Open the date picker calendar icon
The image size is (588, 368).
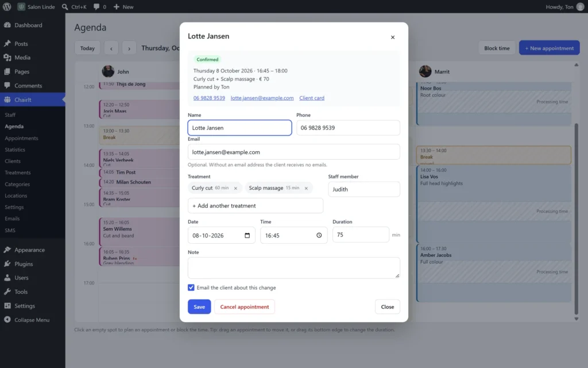[x=247, y=235]
